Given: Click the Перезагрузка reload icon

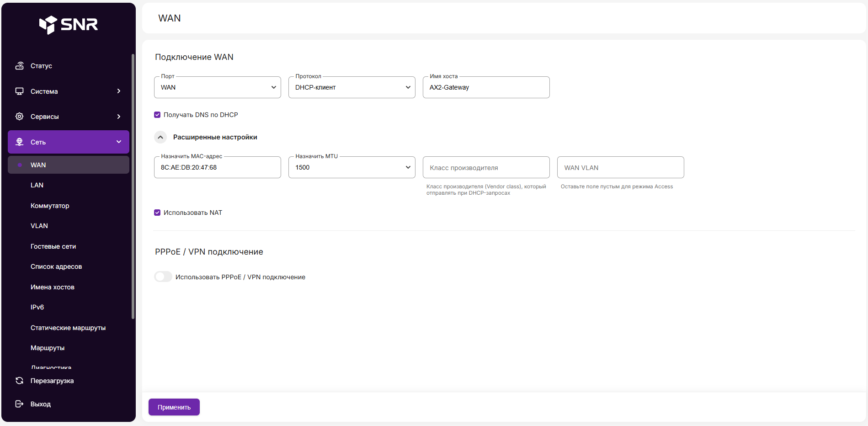Looking at the screenshot, I should (19, 381).
